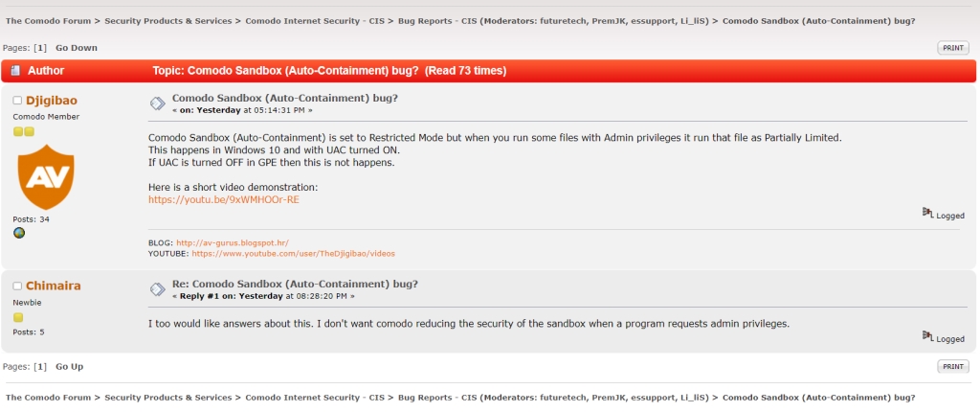980x412 pixels.
Task: Click Djigibao's orange AV shield avatar
Action: 46,176
